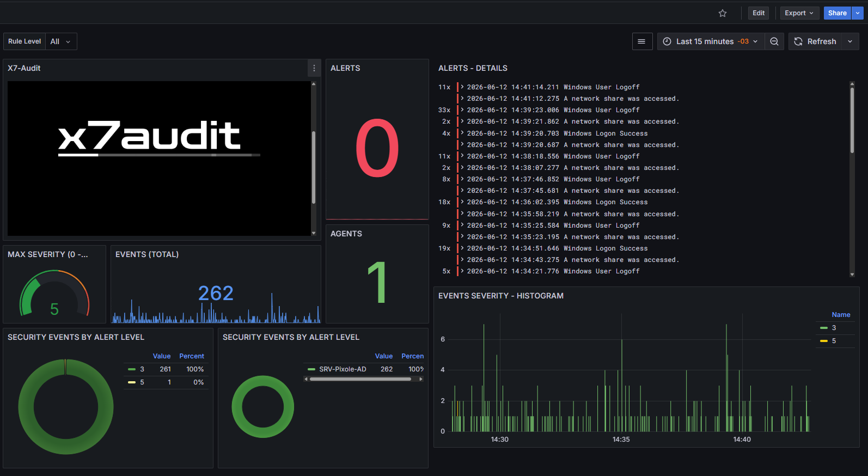Click the 262 events total value
The height and width of the screenshot is (476, 868).
pyautogui.click(x=216, y=294)
